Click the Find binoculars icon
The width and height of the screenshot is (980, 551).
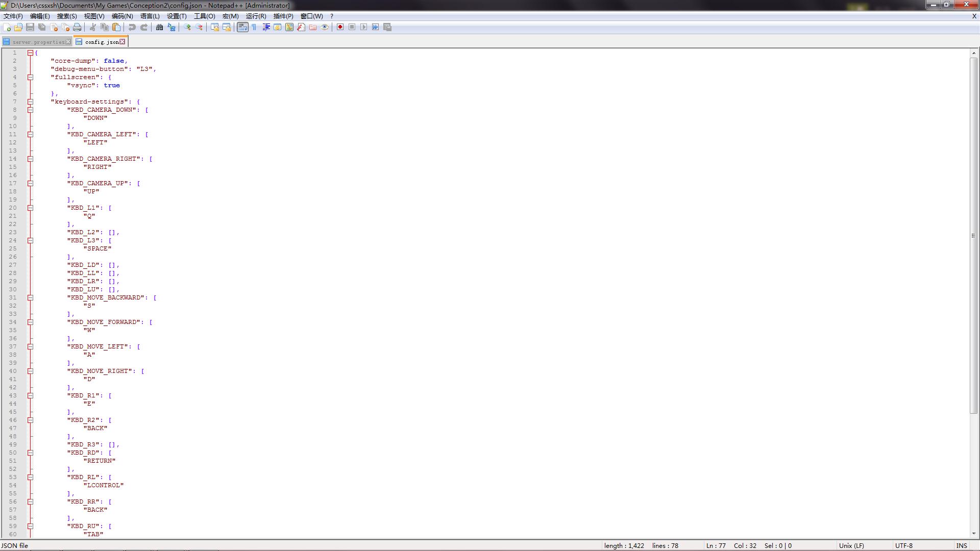point(159,27)
